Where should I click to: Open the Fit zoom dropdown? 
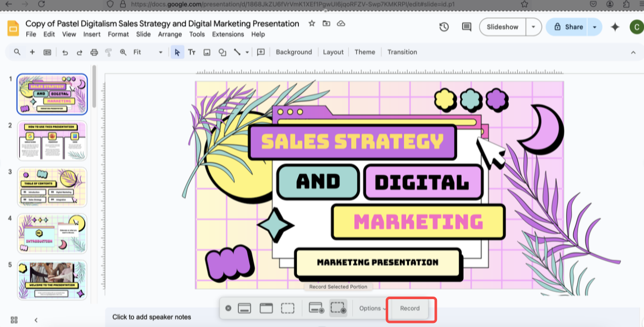click(x=148, y=52)
